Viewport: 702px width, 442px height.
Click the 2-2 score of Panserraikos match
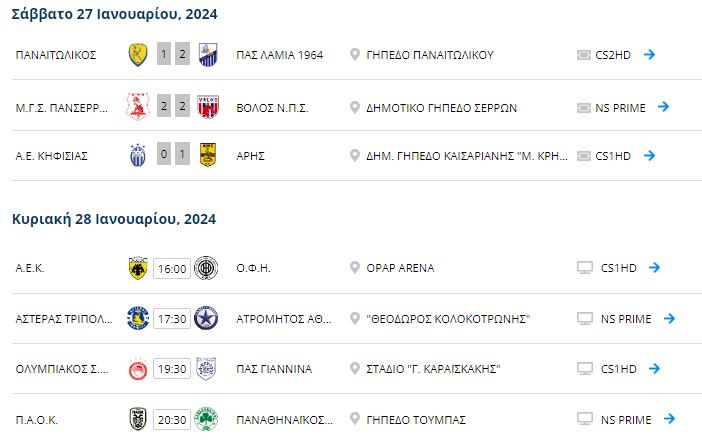tap(173, 106)
